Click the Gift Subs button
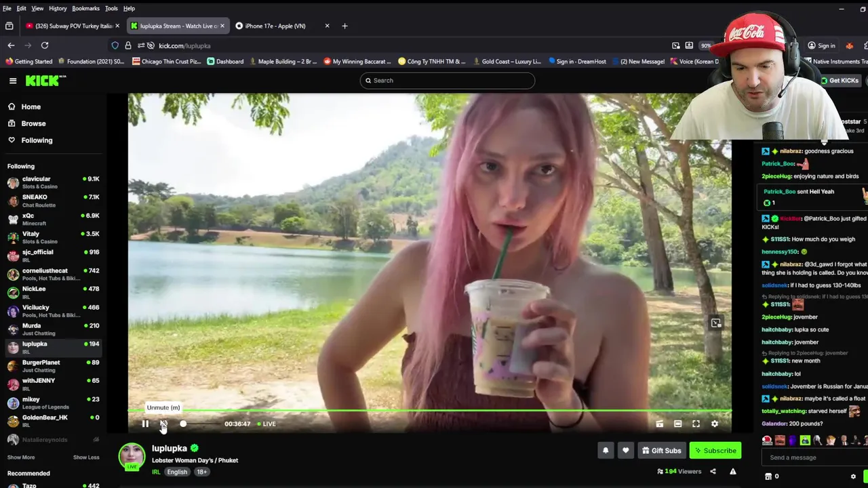Screen dimensions: 868x488 click(x=661, y=450)
